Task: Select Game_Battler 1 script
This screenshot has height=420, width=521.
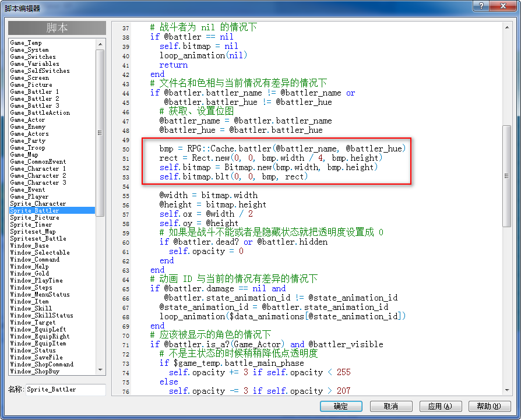Action: point(34,91)
